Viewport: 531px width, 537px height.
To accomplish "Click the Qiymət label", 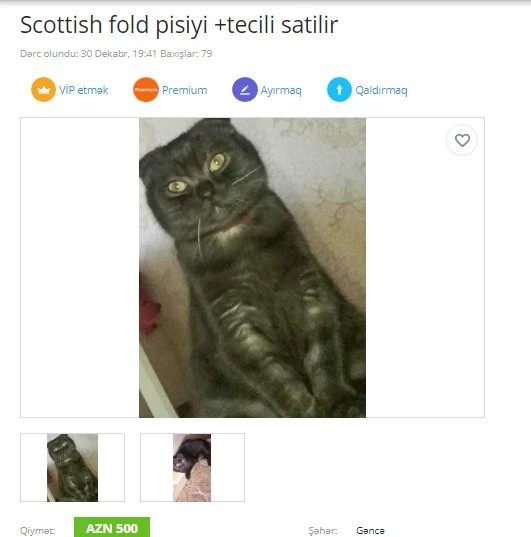I will coord(37,530).
